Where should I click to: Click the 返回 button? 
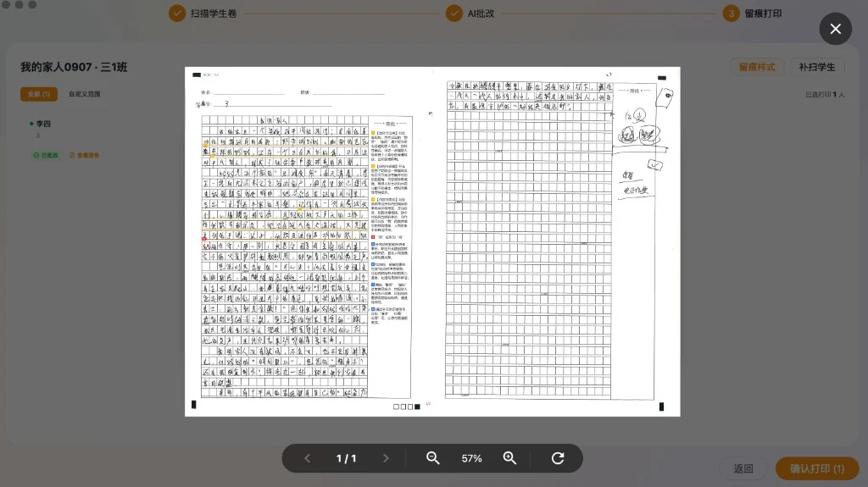743,468
